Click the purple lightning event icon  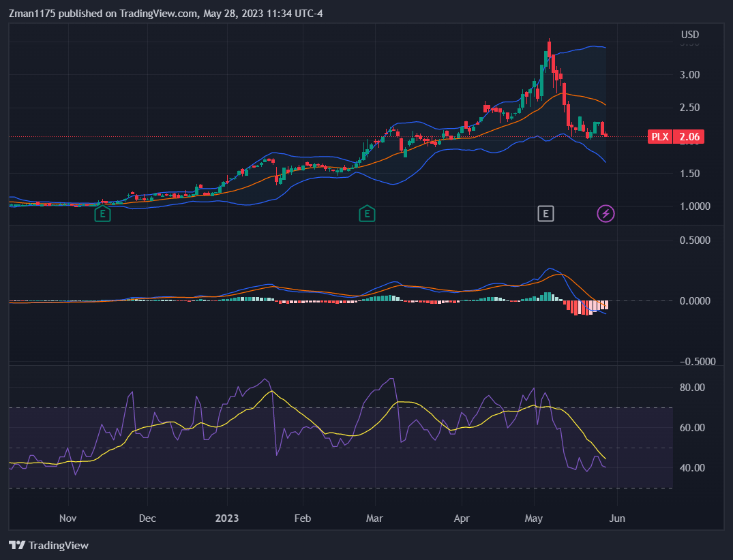coord(605,213)
